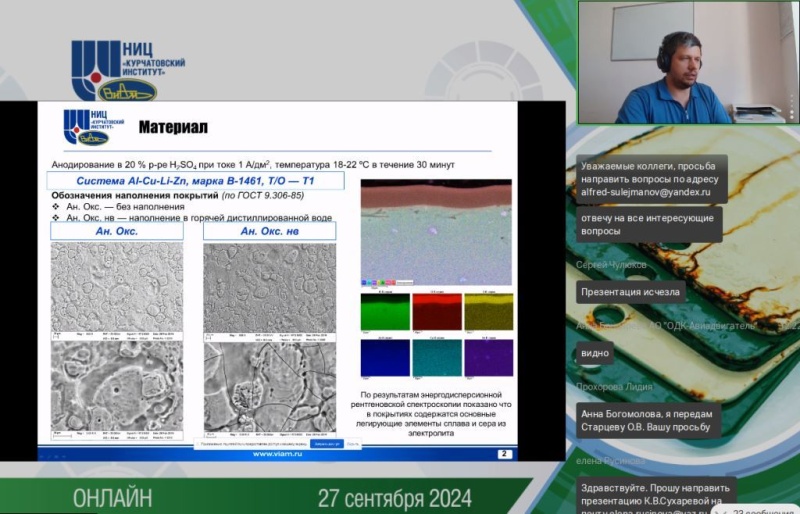Click the message 'отвечу на все интересующие вопросы'
800x514 pixels.
(x=649, y=225)
